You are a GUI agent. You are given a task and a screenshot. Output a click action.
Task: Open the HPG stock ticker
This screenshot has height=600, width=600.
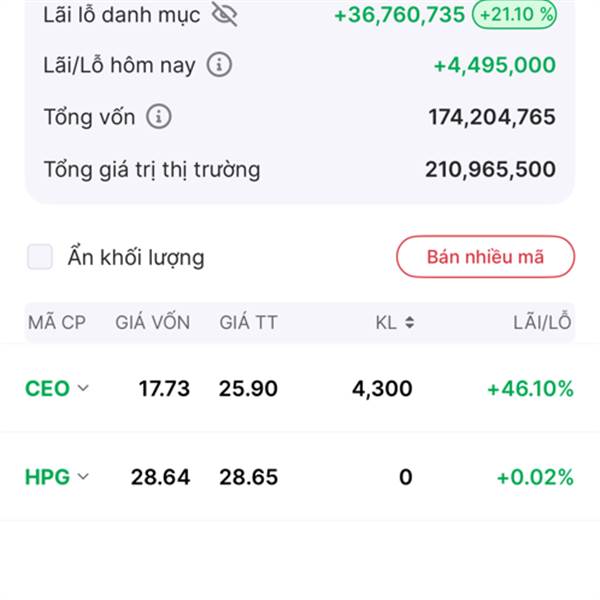tap(47, 476)
